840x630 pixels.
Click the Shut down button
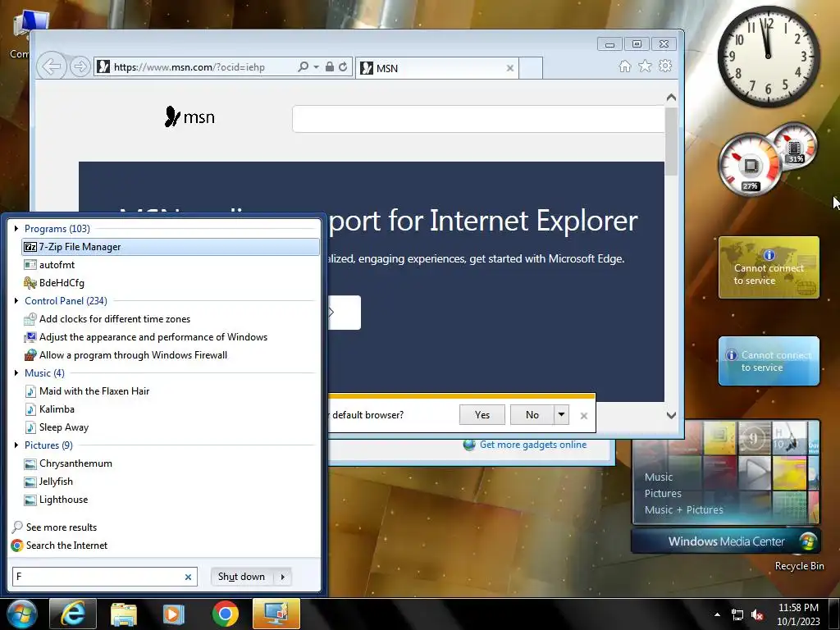click(242, 577)
